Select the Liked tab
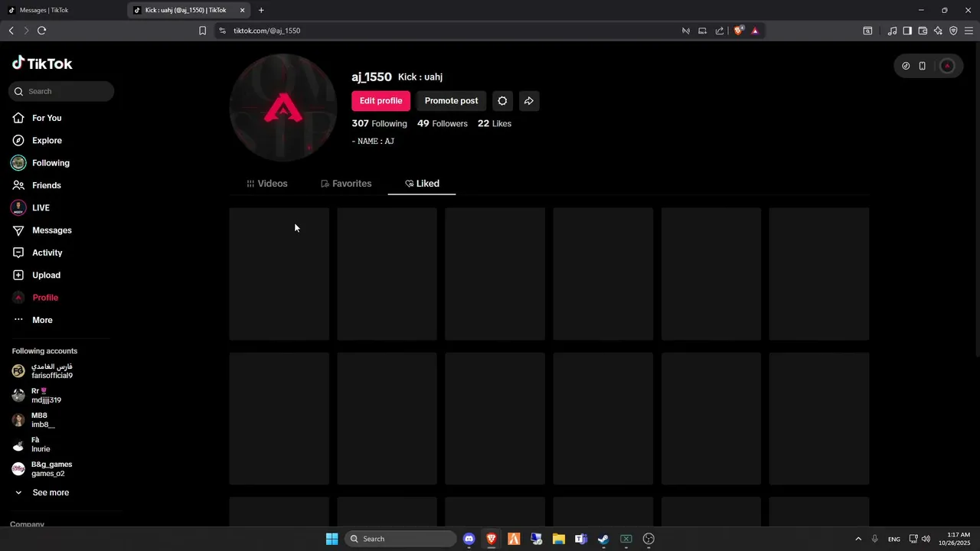 tap(422, 184)
